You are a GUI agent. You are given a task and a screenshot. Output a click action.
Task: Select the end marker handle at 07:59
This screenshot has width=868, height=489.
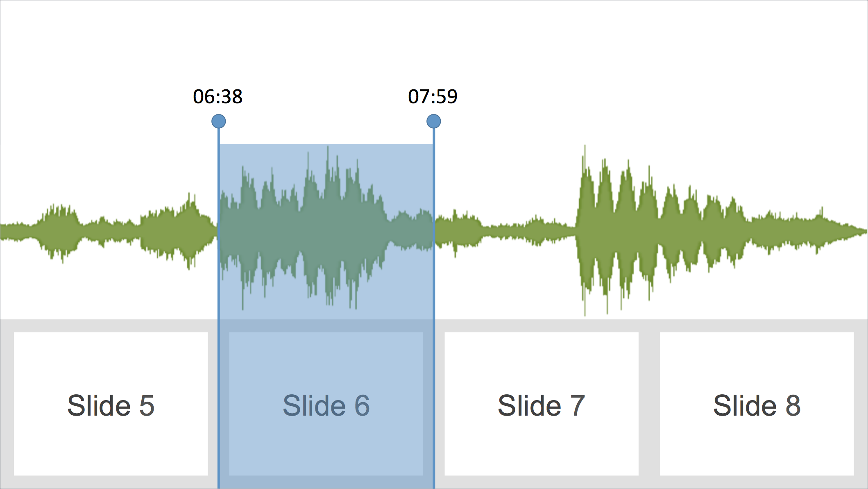tap(434, 121)
